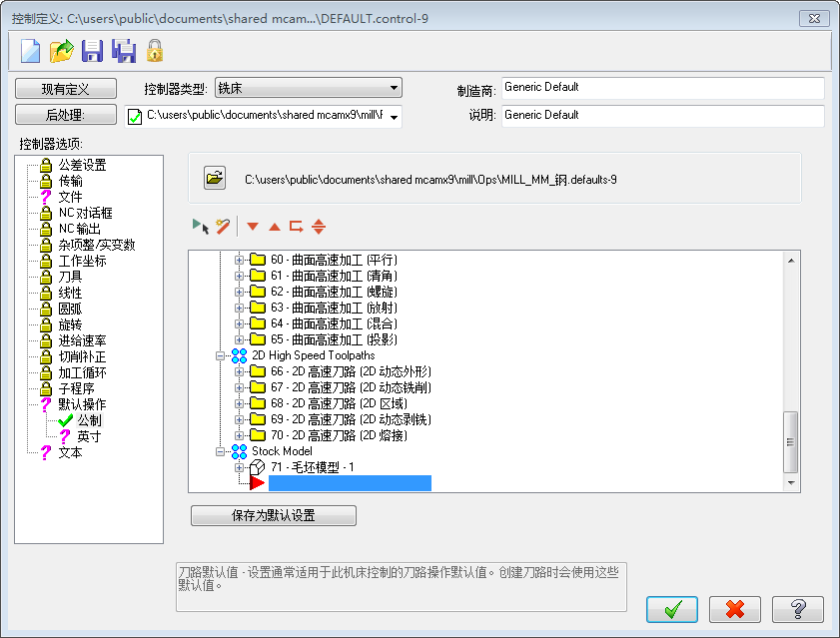Click the Save As double-floppy icon
840x638 pixels.
124,52
